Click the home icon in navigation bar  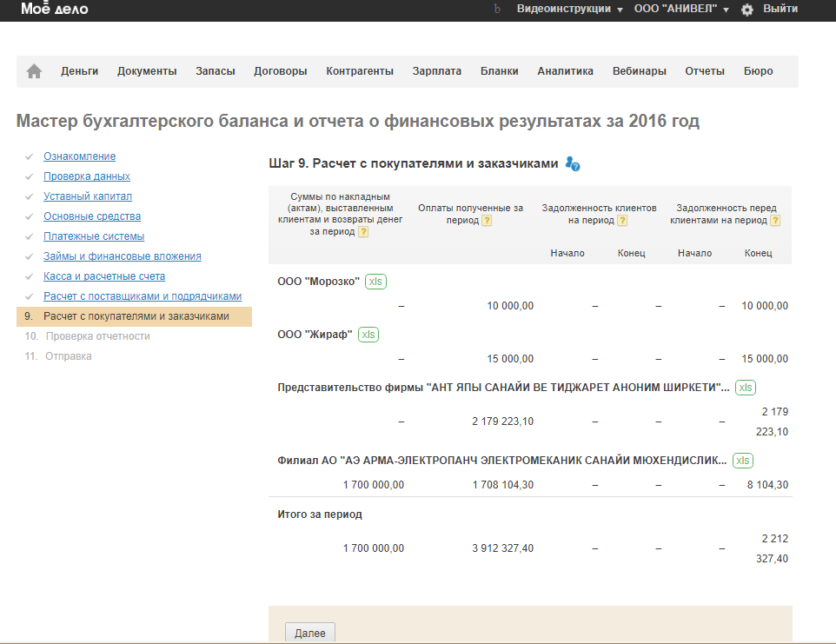coord(34,71)
